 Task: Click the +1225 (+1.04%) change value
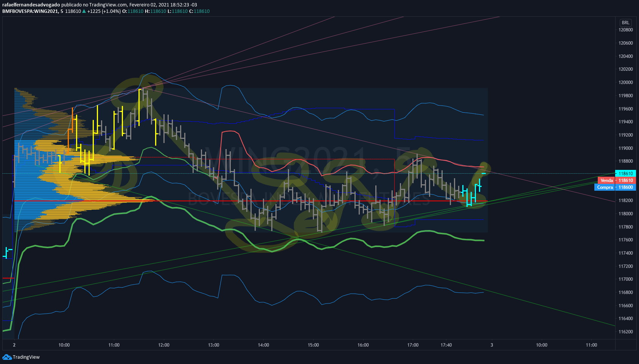tap(104, 11)
